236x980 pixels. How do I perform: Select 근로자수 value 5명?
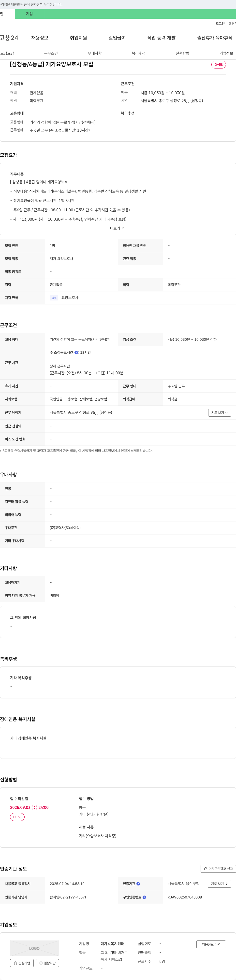coord(162,961)
